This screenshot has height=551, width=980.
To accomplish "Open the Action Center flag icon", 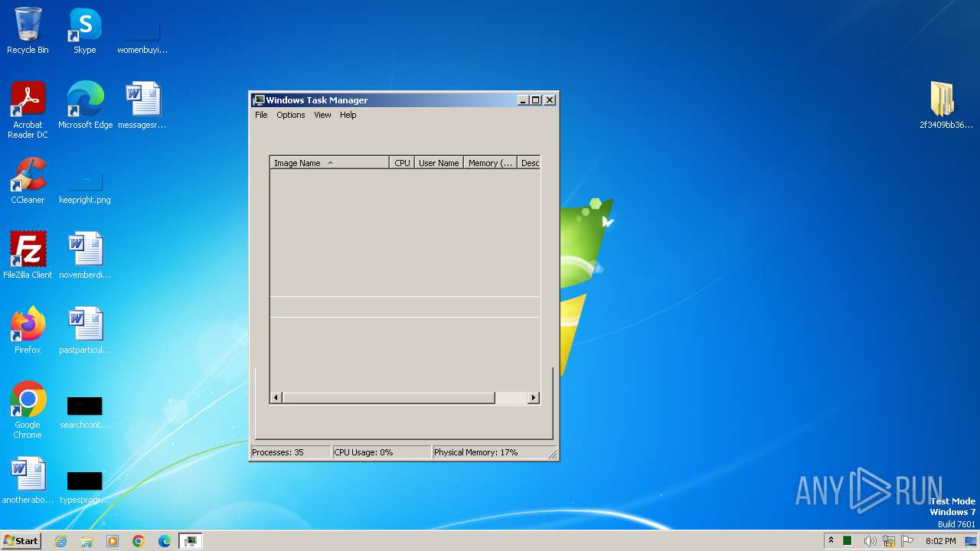I will point(907,541).
